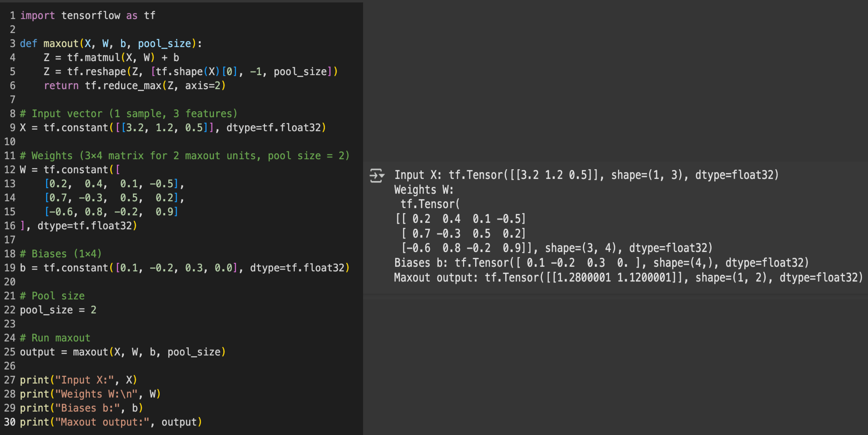The image size is (868, 435).
Task: Click the print("Biases b:", b) line
Action: click(82, 408)
